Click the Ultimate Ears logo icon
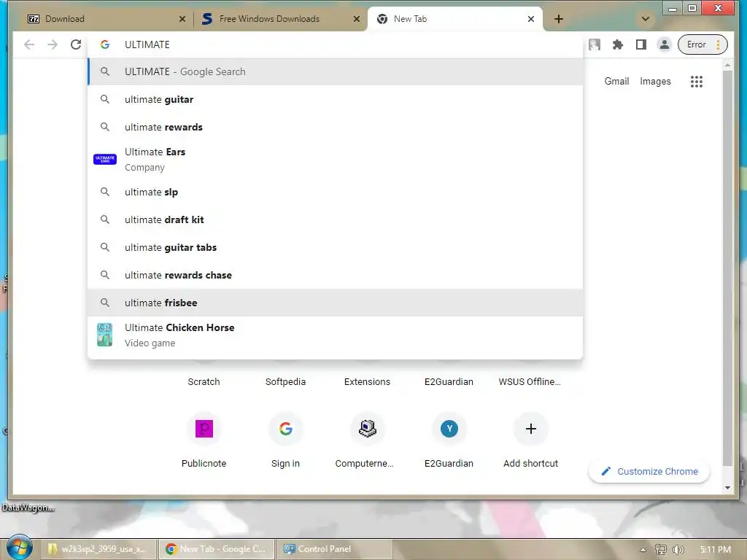 click(x=105, y=160)
